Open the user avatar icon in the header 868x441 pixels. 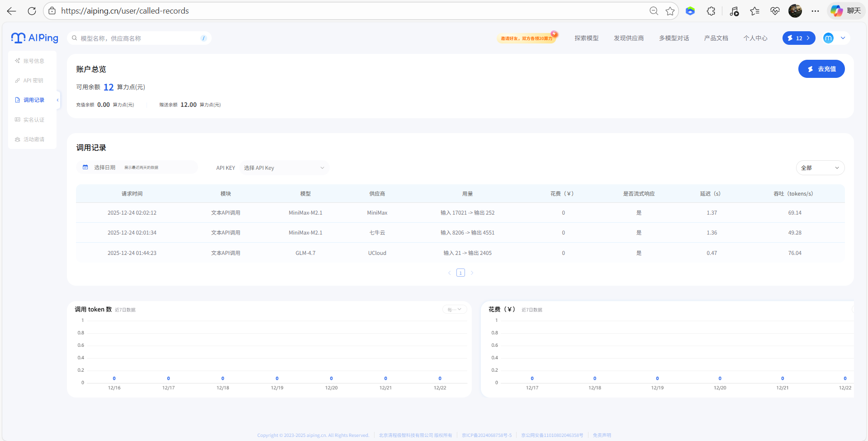coord(828,38)
